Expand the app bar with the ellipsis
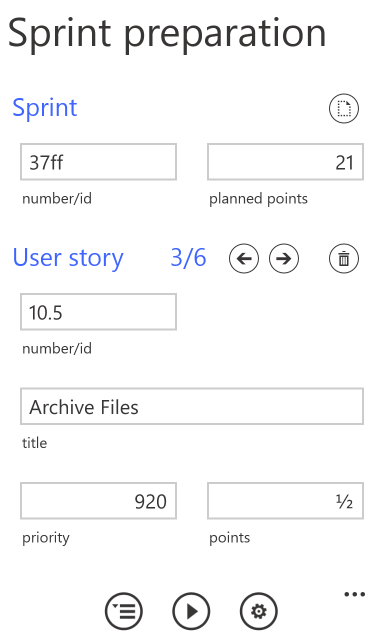This screenshot has height=640, width=384. coord(354,594)
